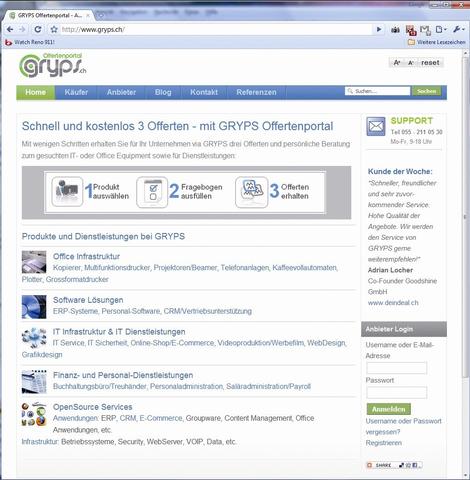This screenshot has width=470, height=480.
Task: Visit the www.deindeal.ch link
Action: tap(393, 303)
